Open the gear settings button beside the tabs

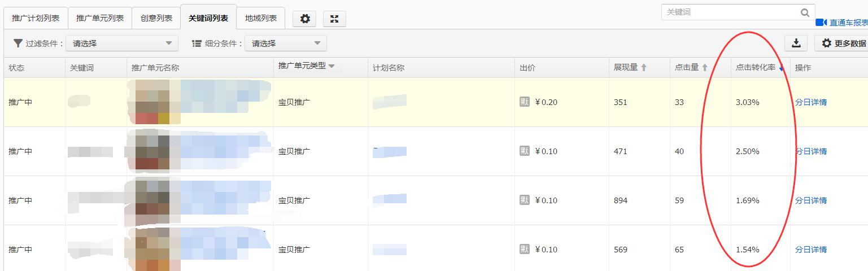(305, 19)
